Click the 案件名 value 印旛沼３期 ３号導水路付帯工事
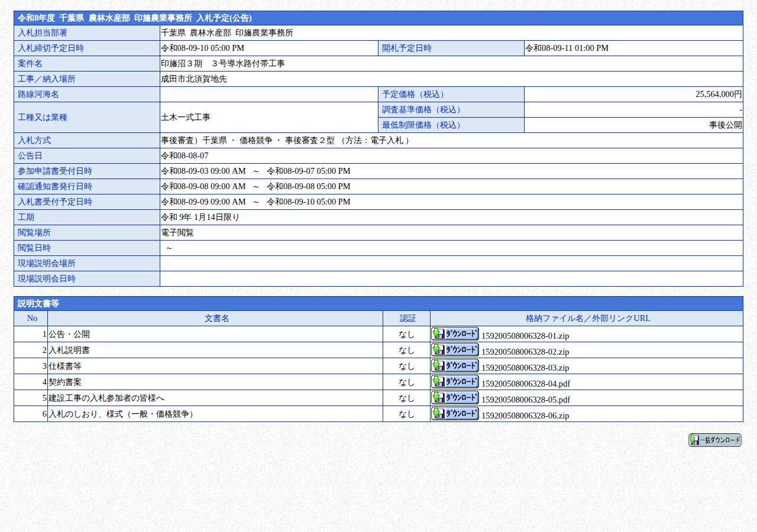Screen dimensions: 757x532 [x=222, y=64]
